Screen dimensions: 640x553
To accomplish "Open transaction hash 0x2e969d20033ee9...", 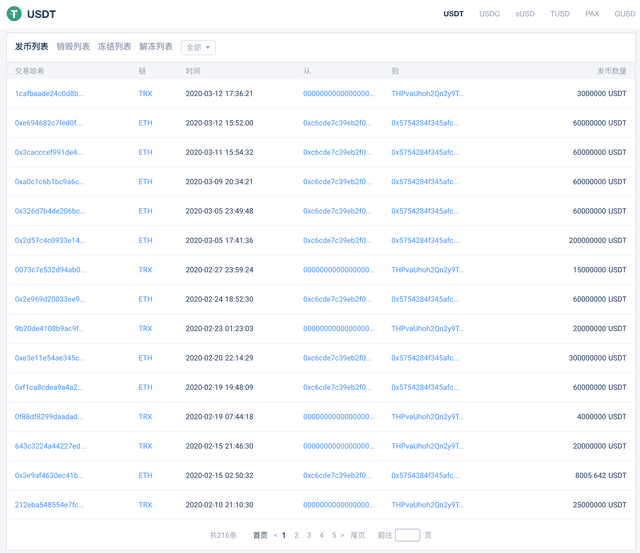I will pyautogui.click(x=50, y=299).
